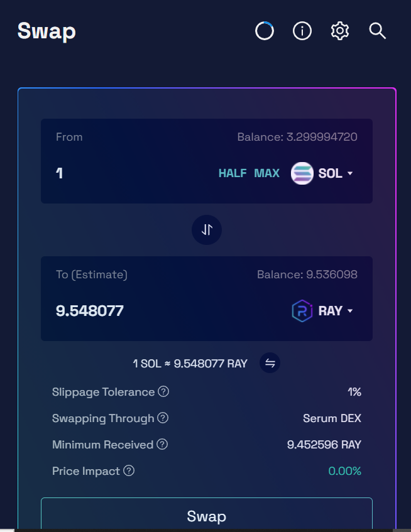The image size is (411, 532).
Task: Click the To balance 9.536098 text
Action: pos(307,274)
